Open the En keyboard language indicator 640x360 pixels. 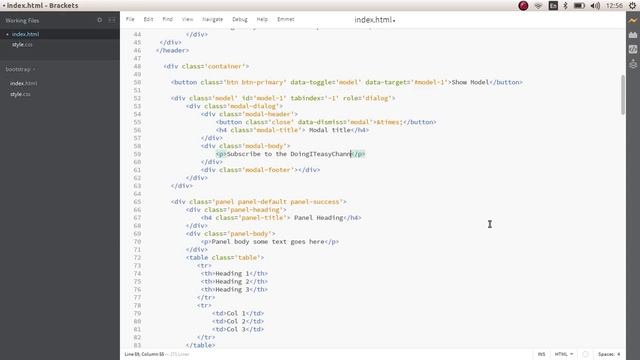pyautogui.click(x=553, y=6)
